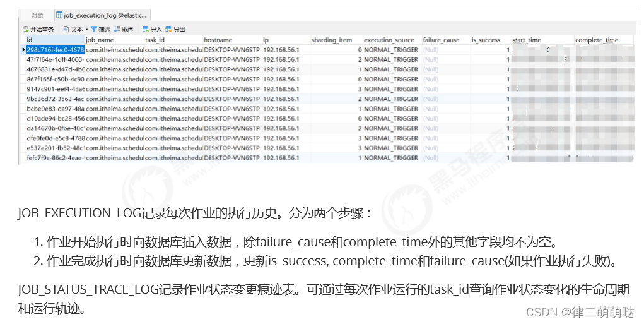Click the execution_source column header
This screenshot has height=324, width=644.
(x=392, y=40)
